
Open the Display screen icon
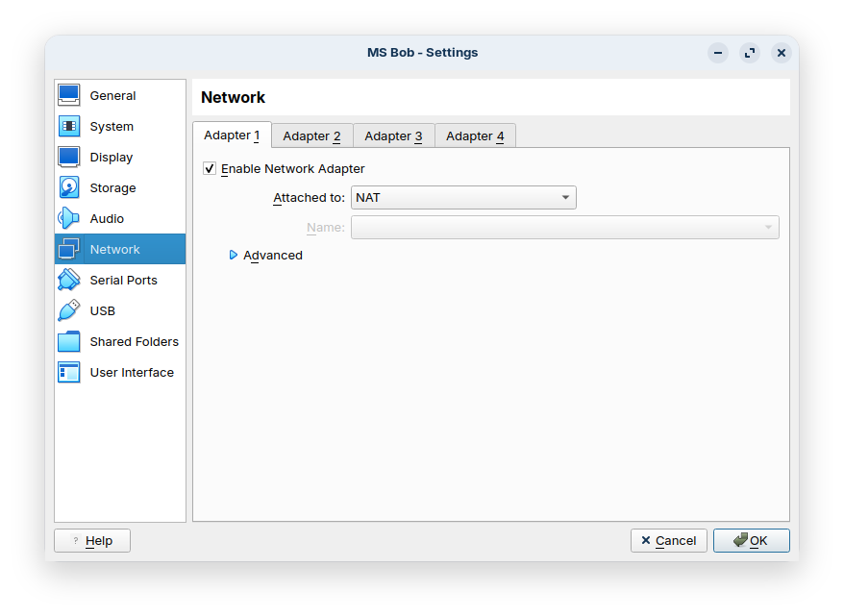point(69,157)
